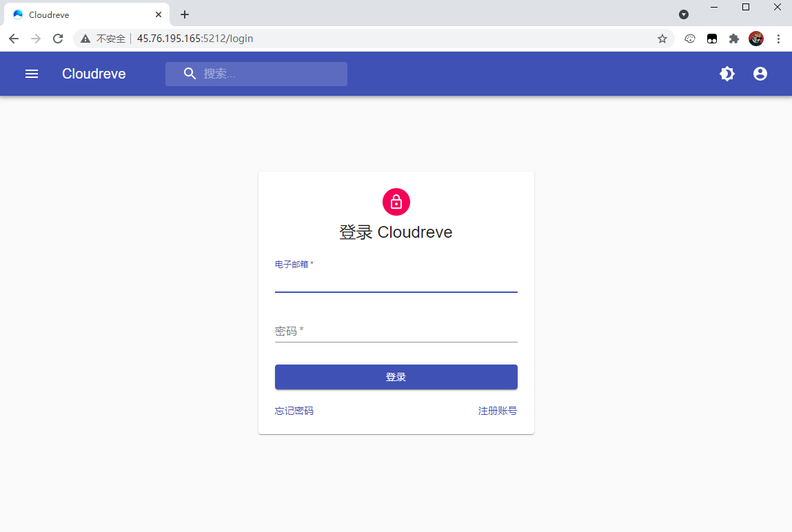Click the pink lock icon above the login form
This screenshot has width=792, height=532.
pos(396,202)
